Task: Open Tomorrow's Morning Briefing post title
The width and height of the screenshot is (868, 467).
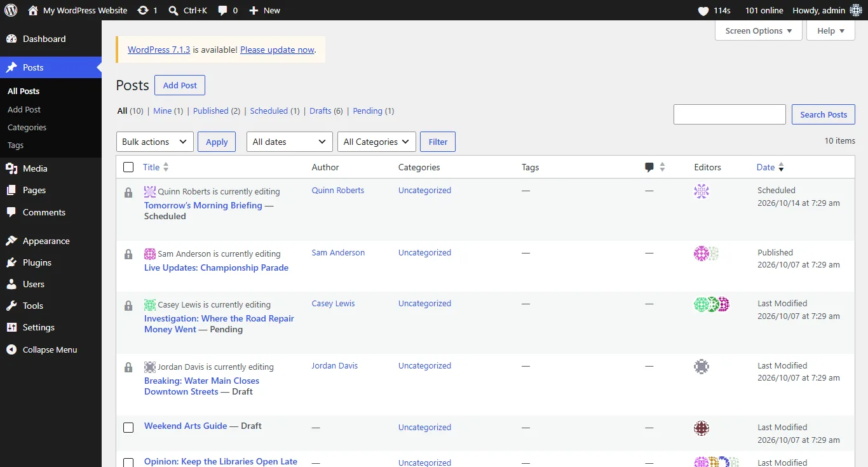Action: click(203, 205)
